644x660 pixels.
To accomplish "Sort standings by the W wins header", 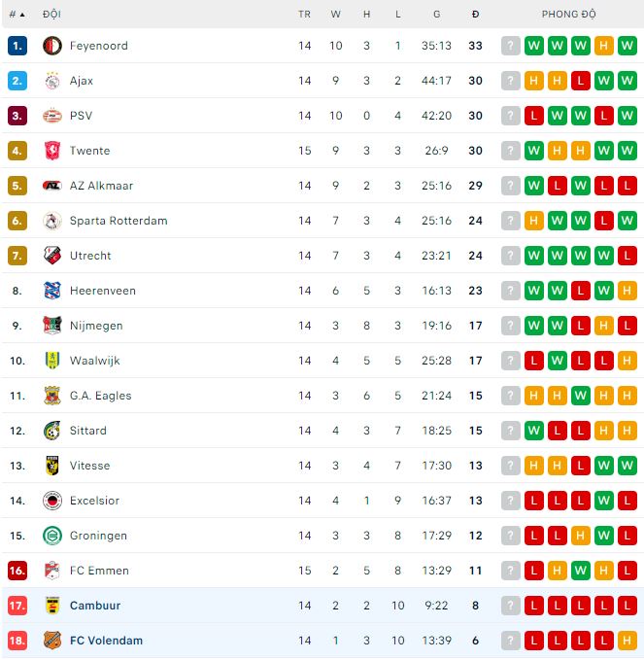I will tap(336, 15).
